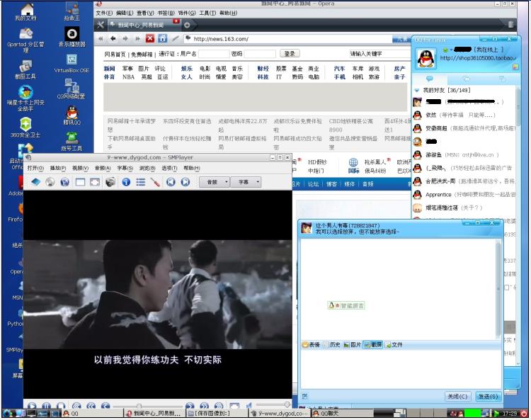Click 表情 emoticon button in QQ chat

point(311,344)
